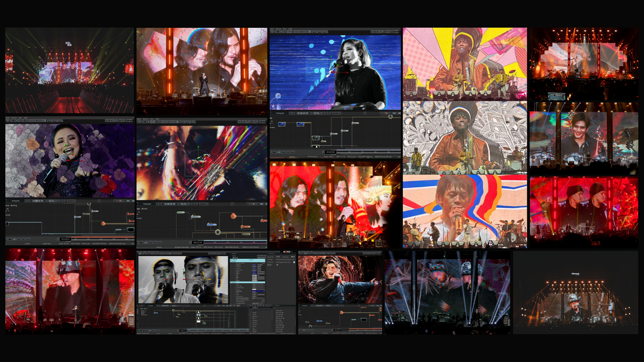Open No Image Behaviour dropdown
Screen dimensions: 644x362
pyautogui.click(x=259, y=303)
